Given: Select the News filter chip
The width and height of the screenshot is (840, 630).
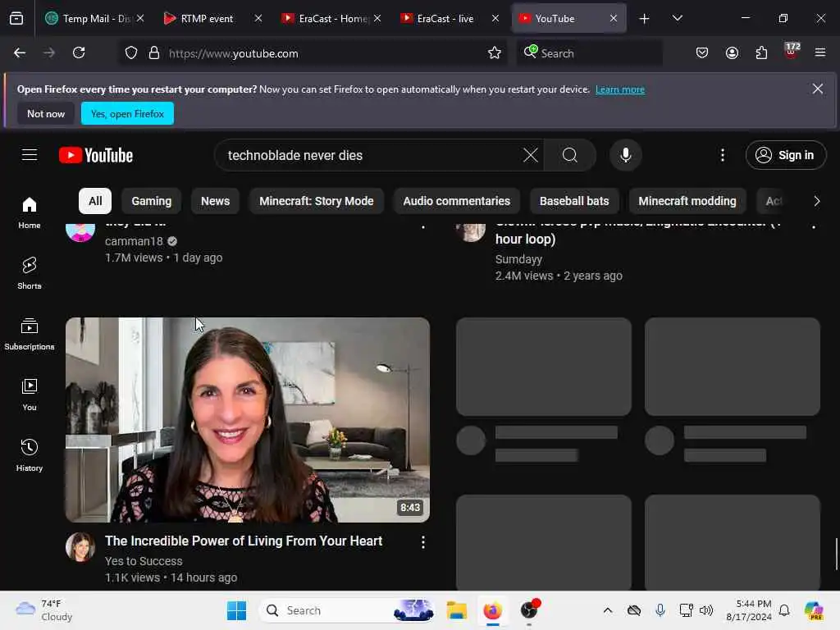Looking at the screenshot, I should 216,202.
